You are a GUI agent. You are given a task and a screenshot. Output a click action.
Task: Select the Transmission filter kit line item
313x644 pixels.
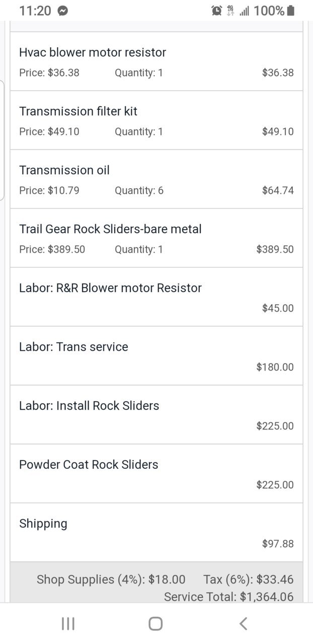[x=156, y=120]
